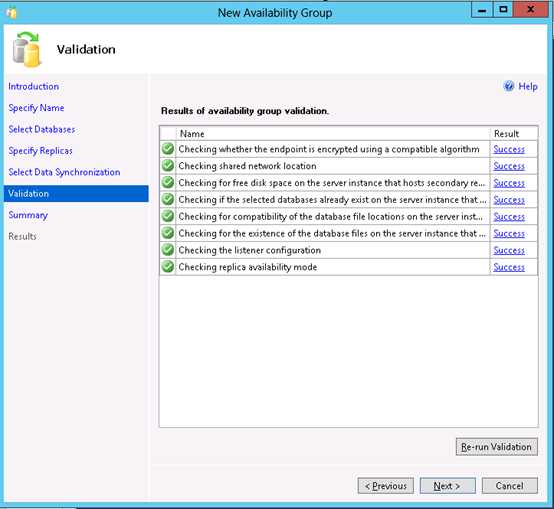Select the Validation step
Image resolution: width=554 pixels, height=509 pixels.
click(x=76, y=194)
